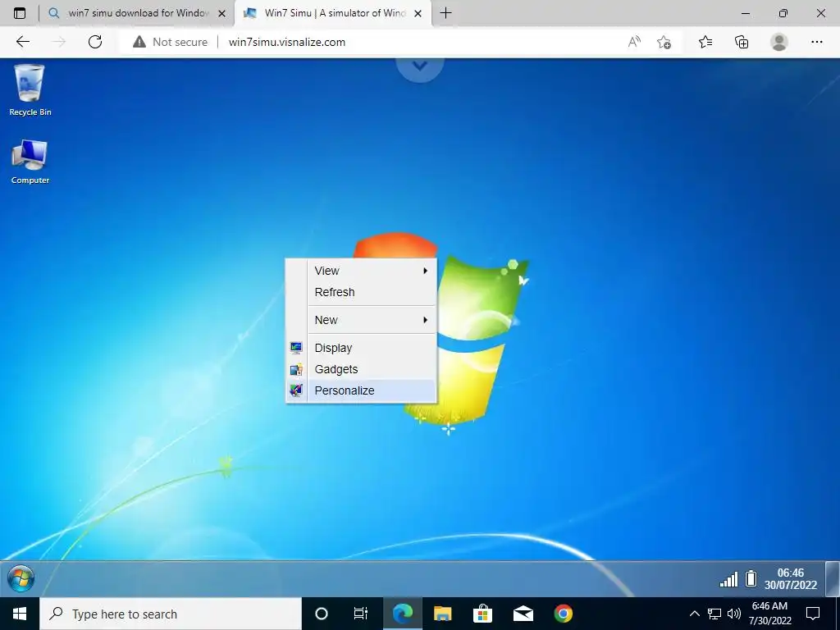Open a new browser tab
The image size is (840, 630).
coord(445,13)
